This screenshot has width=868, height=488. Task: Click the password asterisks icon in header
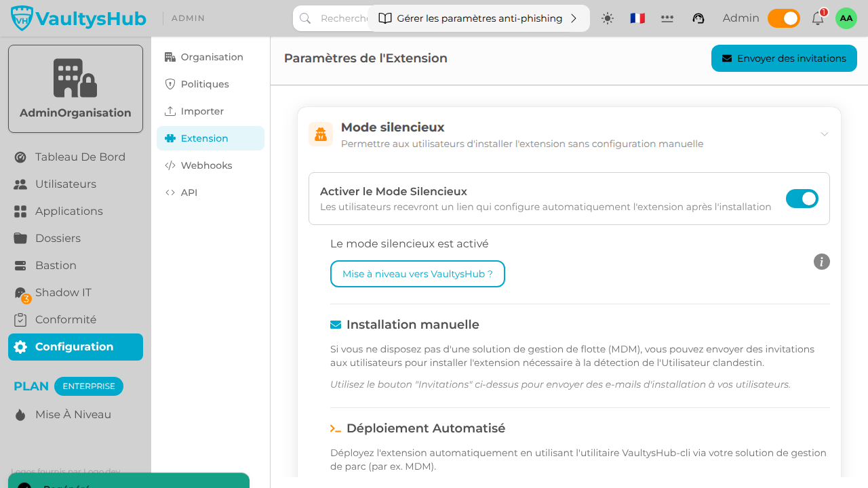click(x=667, y=18)
